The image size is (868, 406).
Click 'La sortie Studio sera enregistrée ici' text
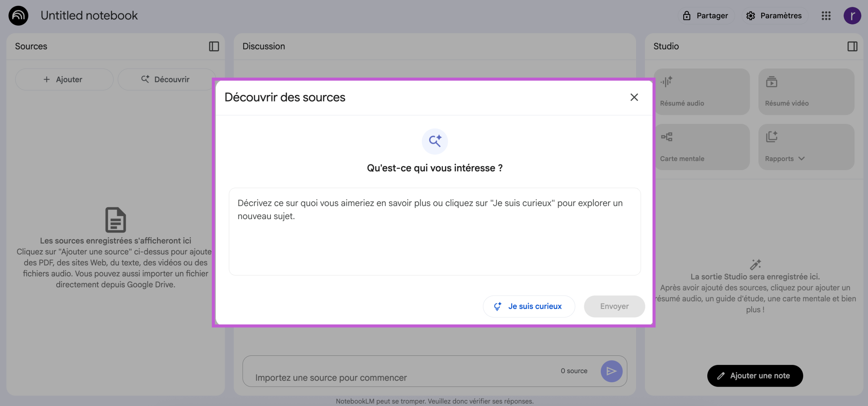coord(755,277)
